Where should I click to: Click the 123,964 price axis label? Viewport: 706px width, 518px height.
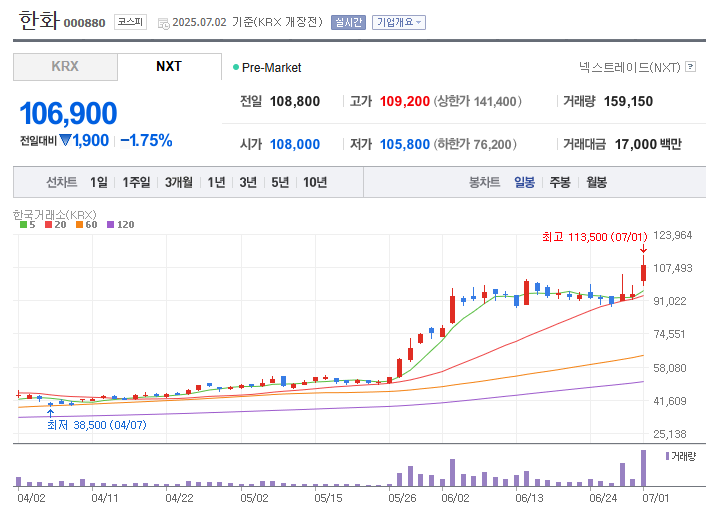coord(673,235)
